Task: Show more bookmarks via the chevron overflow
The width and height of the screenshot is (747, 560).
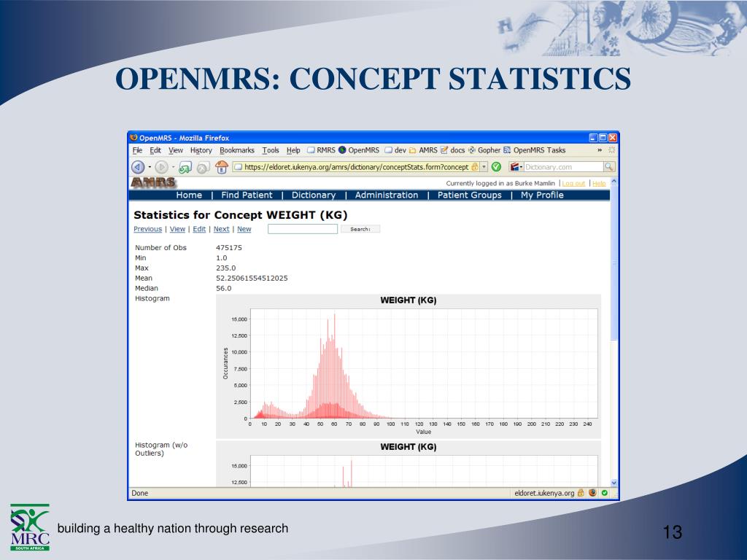Action: 600,150
